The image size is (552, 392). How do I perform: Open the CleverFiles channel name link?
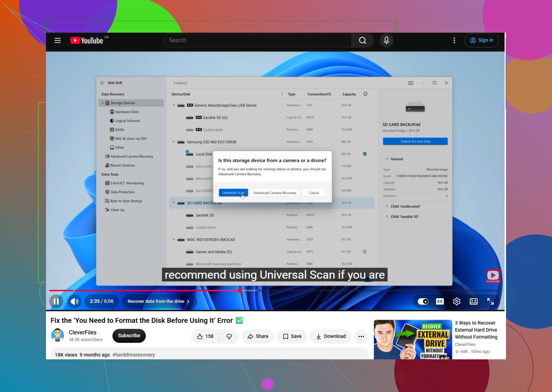[83, 332]
